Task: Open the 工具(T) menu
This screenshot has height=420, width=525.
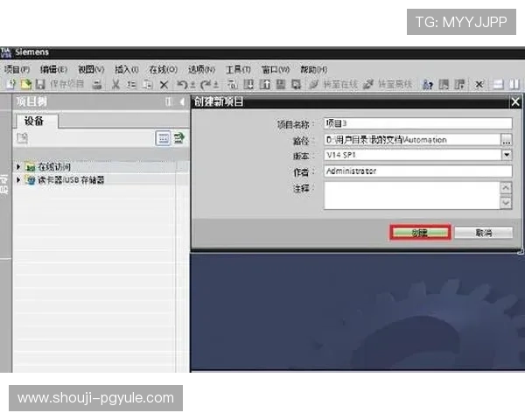Action: pos(238,69)
